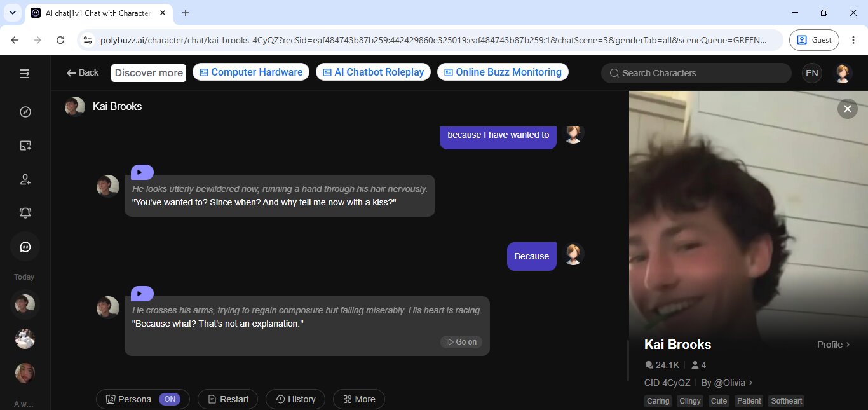This screenshot has width=868, height=410.
Task: Click the 'Today' sidebar label
Action: click(24, 277)
